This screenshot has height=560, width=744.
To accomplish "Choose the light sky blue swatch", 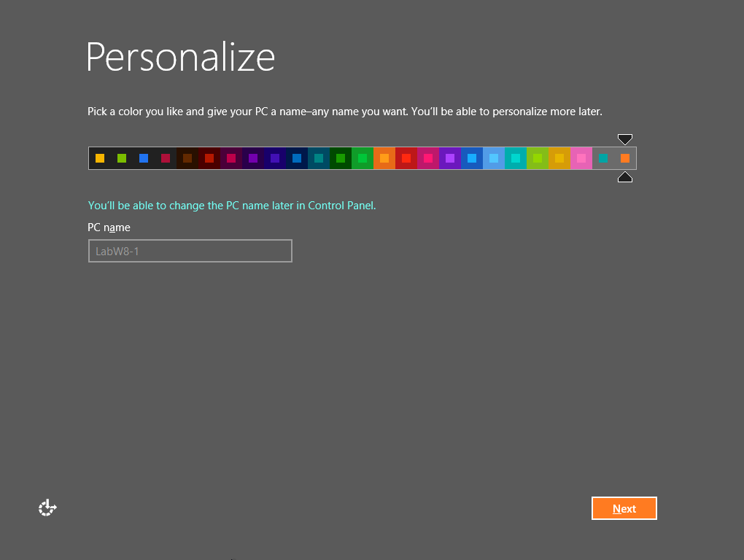I will 494,158.
